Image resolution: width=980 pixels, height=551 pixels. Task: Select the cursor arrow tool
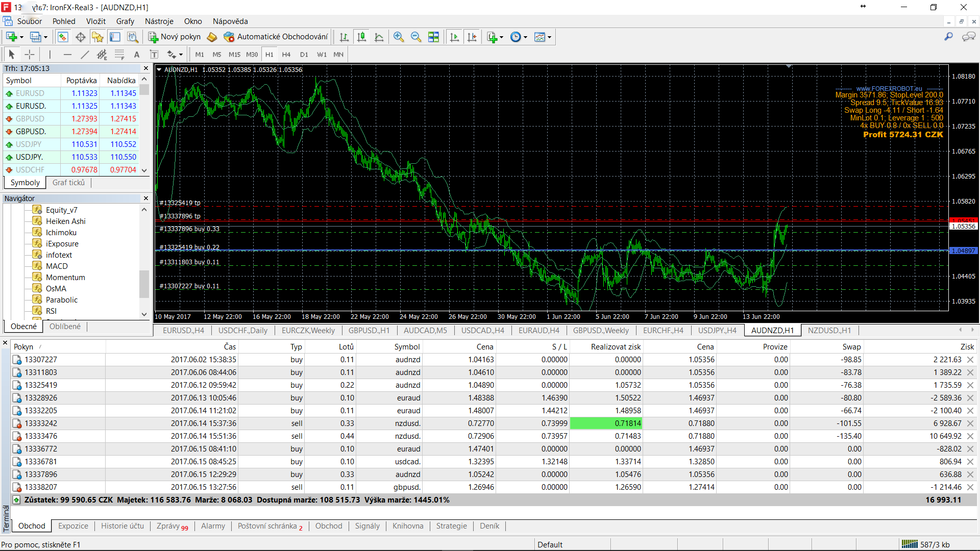click(x=12, y=54)
